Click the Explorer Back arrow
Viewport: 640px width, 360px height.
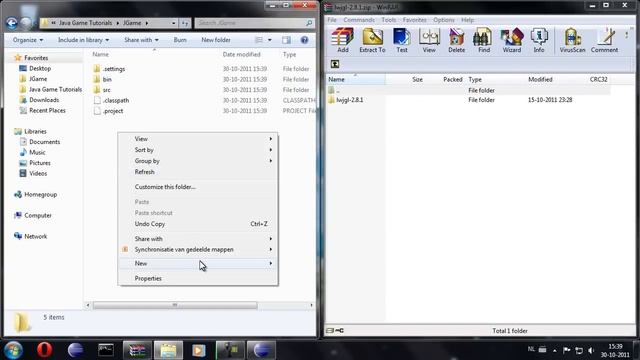(11, 23)
